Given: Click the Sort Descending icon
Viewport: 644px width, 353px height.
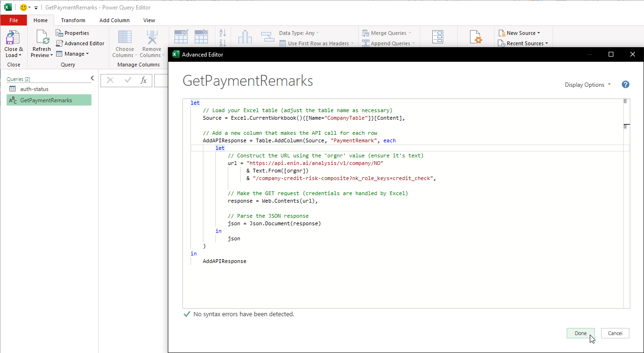Looking at the screenshot, I should (223, 43).
